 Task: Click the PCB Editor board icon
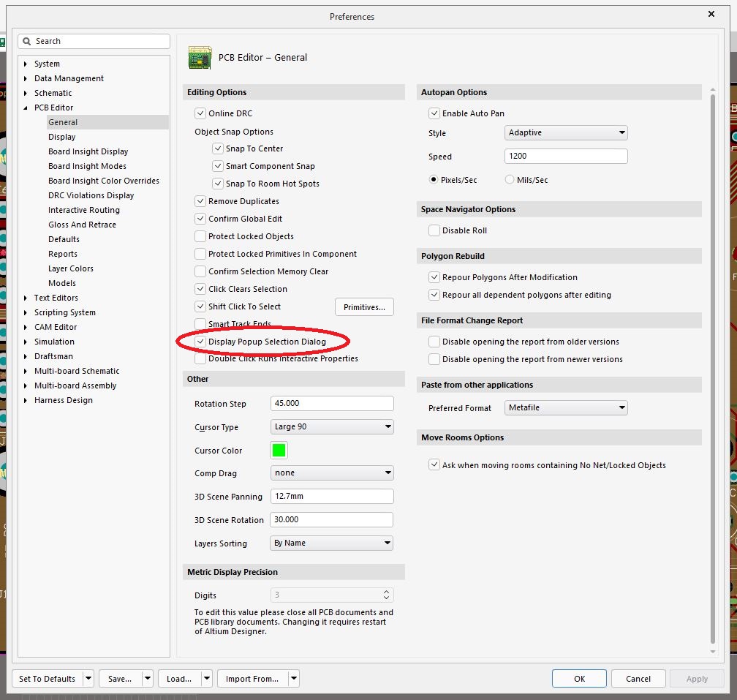tap(200, 57)
